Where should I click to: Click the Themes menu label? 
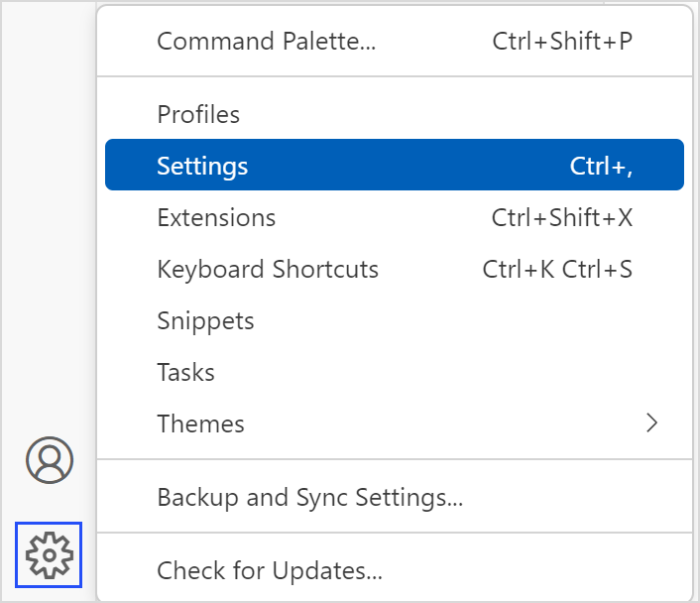coord(200,424)
